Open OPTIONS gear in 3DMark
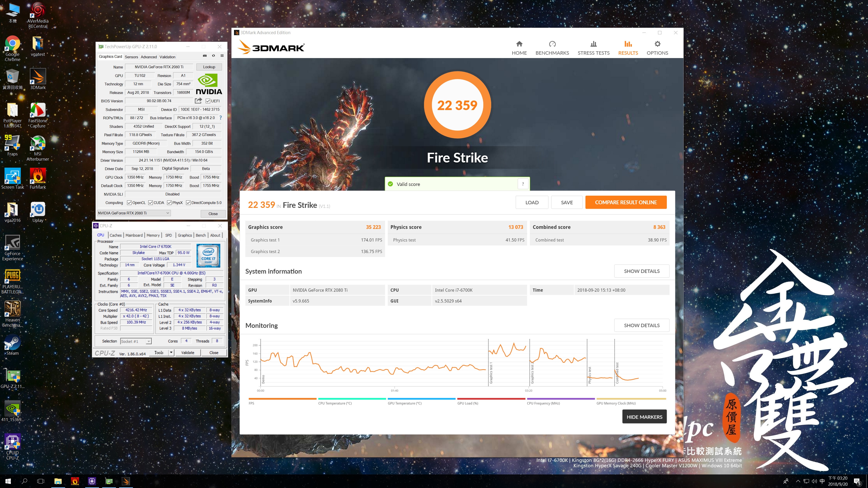This screenshot has height=488, width=868. [657, 48]
